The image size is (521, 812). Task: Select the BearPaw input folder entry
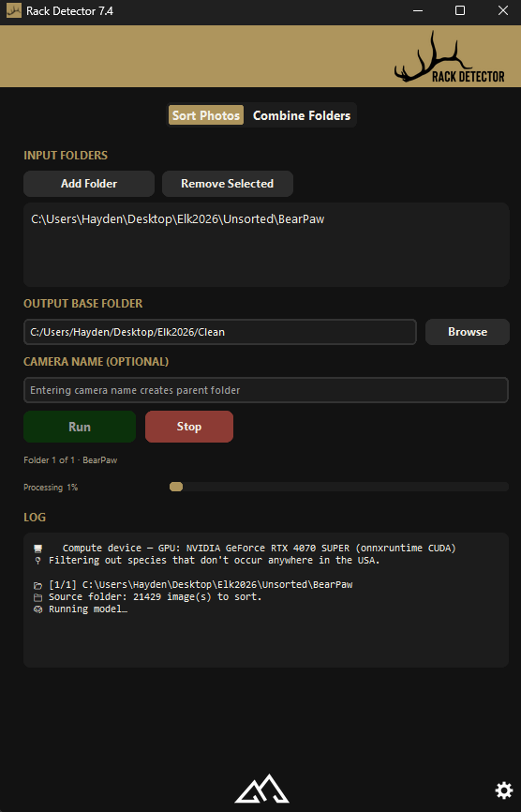tap(177, 219)
